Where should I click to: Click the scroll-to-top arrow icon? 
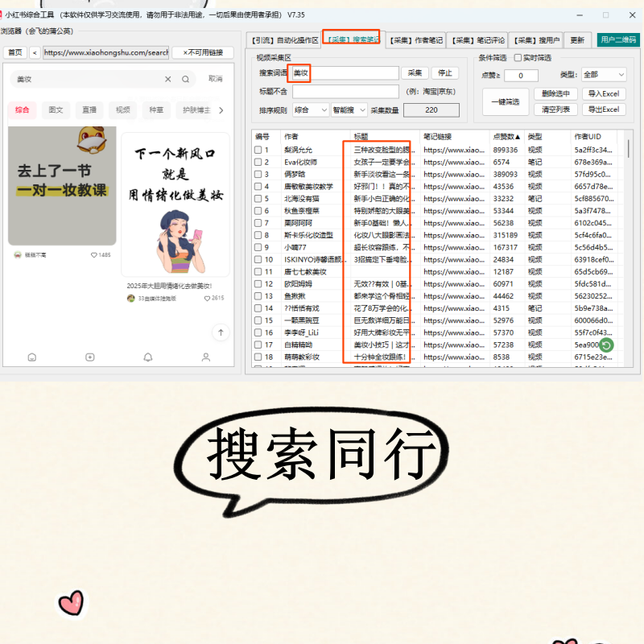click(x=220, y=332)
